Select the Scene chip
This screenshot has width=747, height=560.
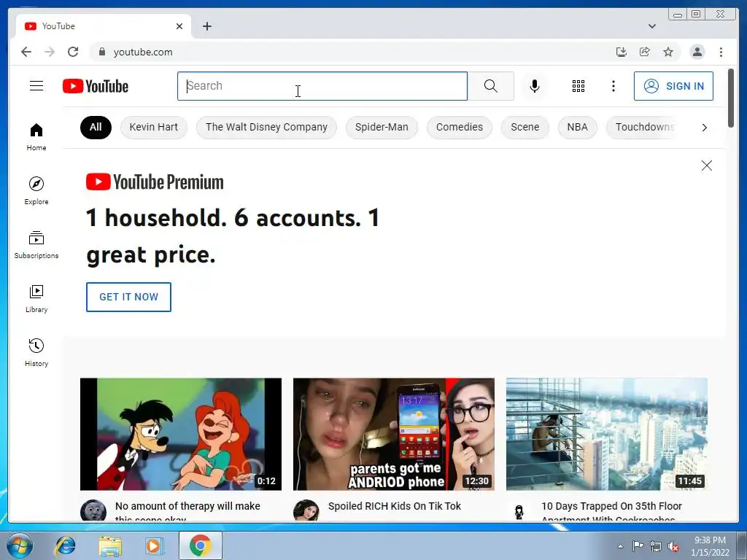(525, 127)
